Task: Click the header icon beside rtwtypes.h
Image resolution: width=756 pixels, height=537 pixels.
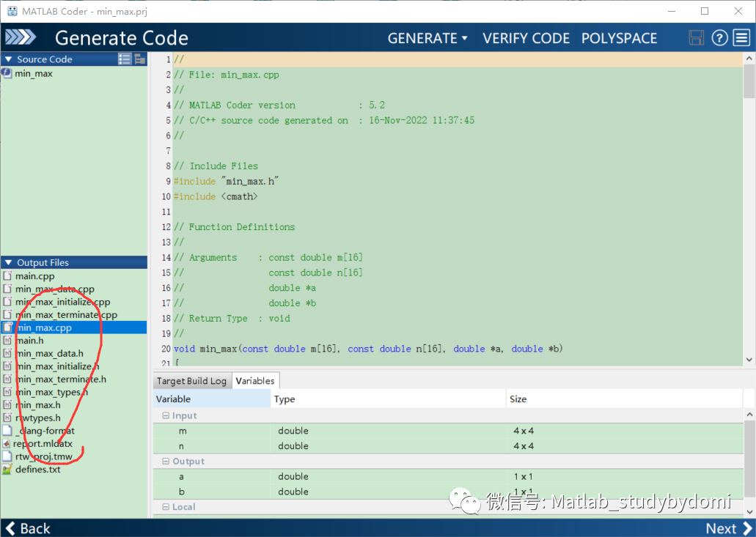Action: click(7, 418)
